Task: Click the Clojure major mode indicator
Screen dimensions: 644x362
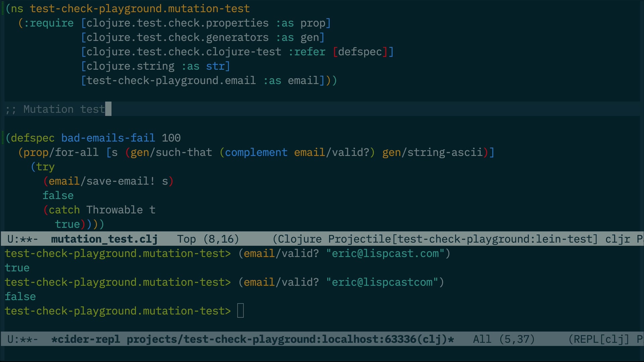Action: pos(300,239)
